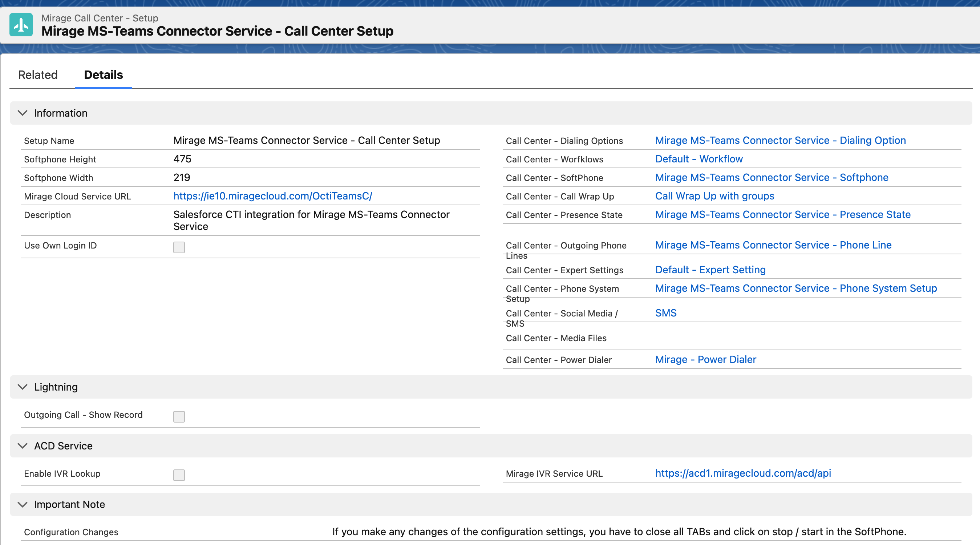Click the Softphone Width value 219

point(182,178)
